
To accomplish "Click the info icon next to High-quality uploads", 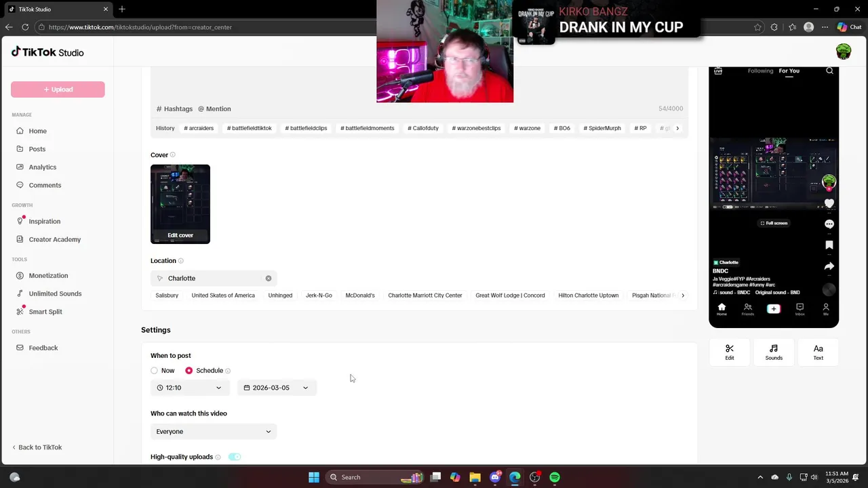I will coord(218,457).
